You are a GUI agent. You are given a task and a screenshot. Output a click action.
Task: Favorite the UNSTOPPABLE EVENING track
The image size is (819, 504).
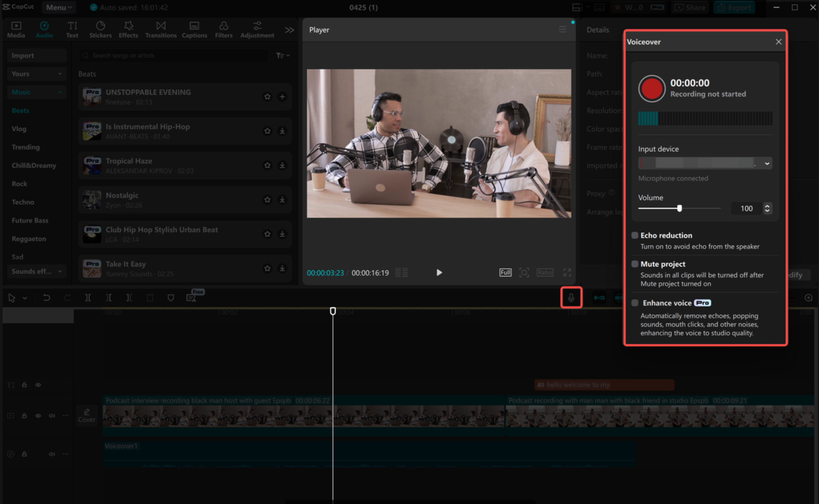[267, 97]
